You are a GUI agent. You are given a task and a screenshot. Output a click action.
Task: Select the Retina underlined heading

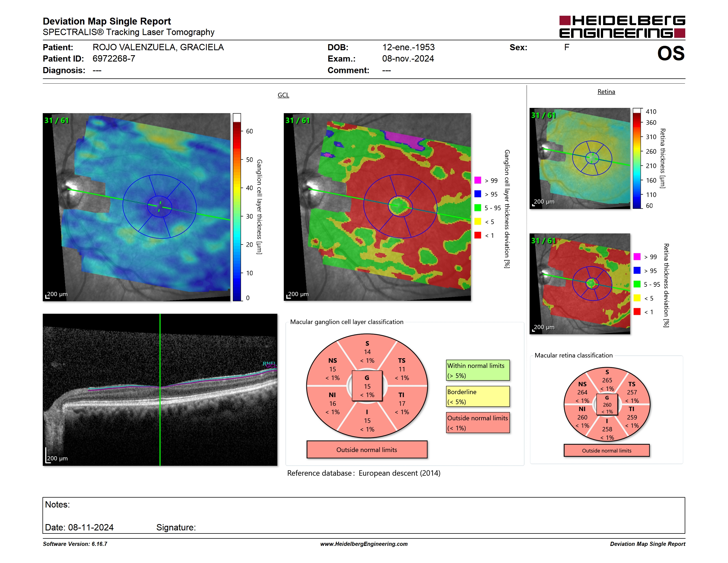tap(606, 92)
